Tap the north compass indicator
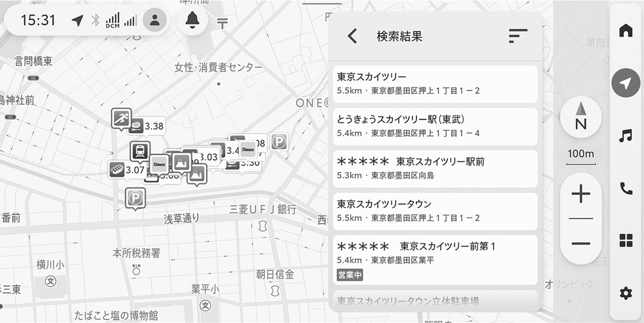This screenshot has height=323, width=644. coord(581,117)
